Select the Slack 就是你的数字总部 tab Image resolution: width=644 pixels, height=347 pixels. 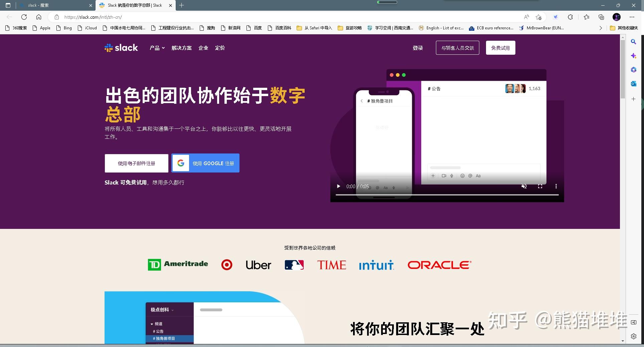pyautogui.click(x=135, y=5)
